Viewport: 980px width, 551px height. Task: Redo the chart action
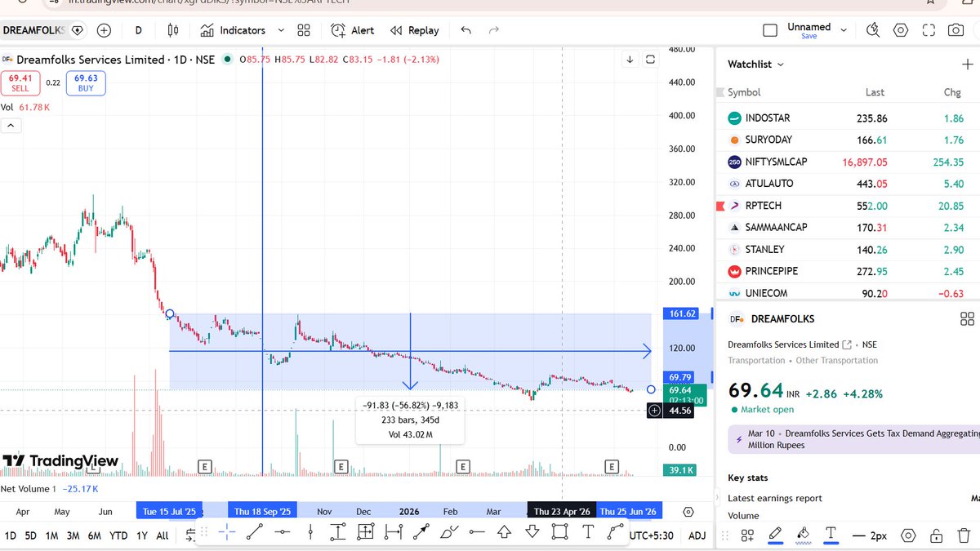(493, 30)
